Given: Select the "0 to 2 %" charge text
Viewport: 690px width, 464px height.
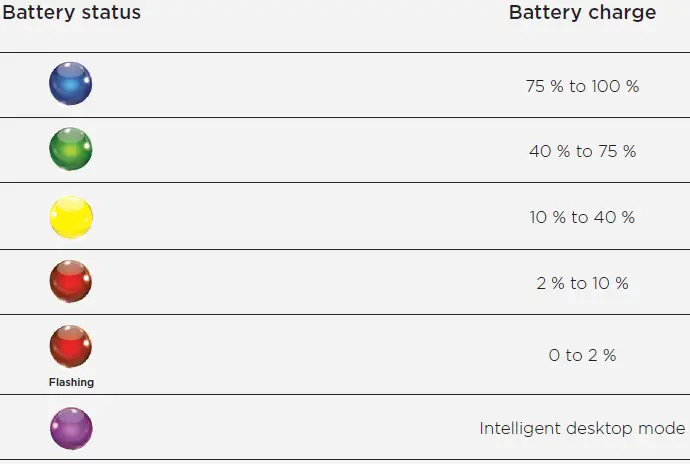Looking at the screenshot, I should 582,356.
